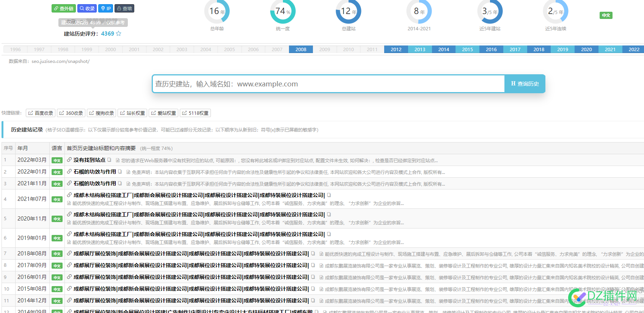Select year 1996 on the timeline
This screenshot has width=644, height=313.
tap(16, 49)
